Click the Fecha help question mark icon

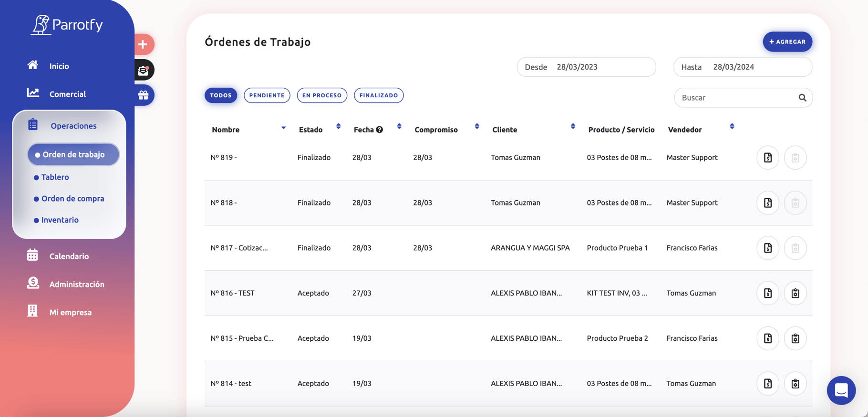[x=380, y=130]
